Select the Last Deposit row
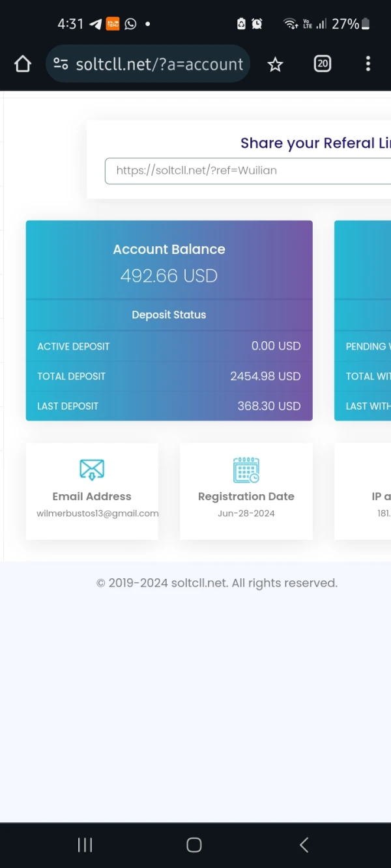Screen dimensions: 391x868 [x=169, y=406]
